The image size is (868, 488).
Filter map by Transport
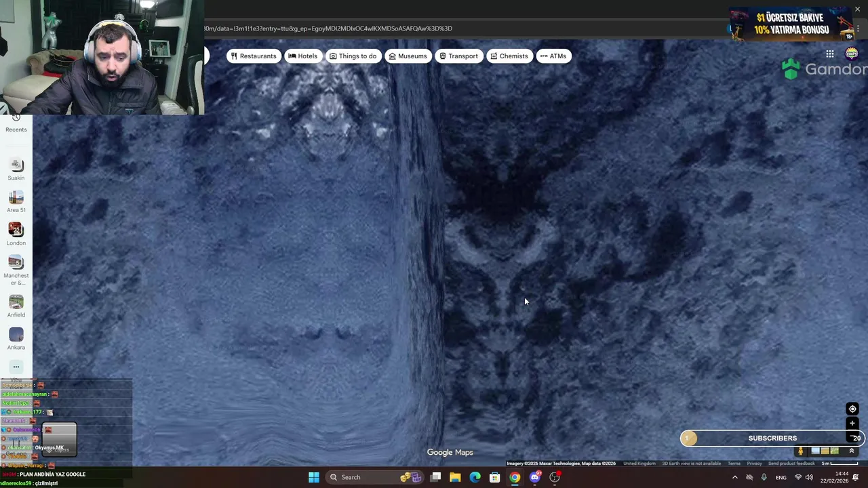coord(458,56)
